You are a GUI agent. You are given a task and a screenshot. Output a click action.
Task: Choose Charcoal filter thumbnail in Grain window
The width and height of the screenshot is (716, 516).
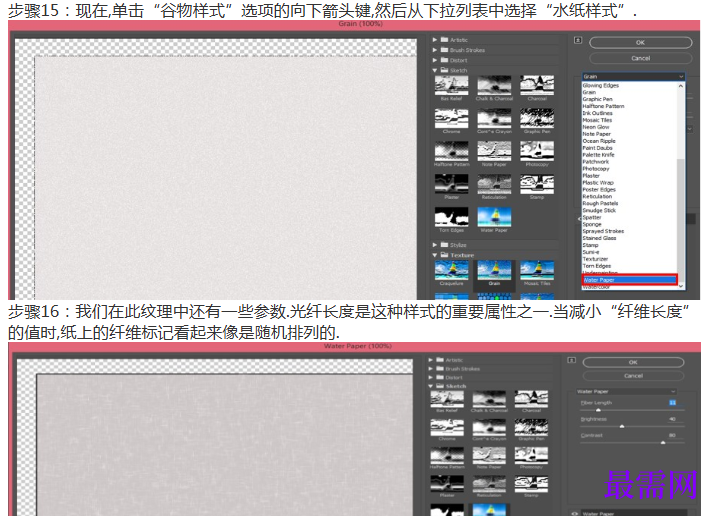[x=537, y=85]
